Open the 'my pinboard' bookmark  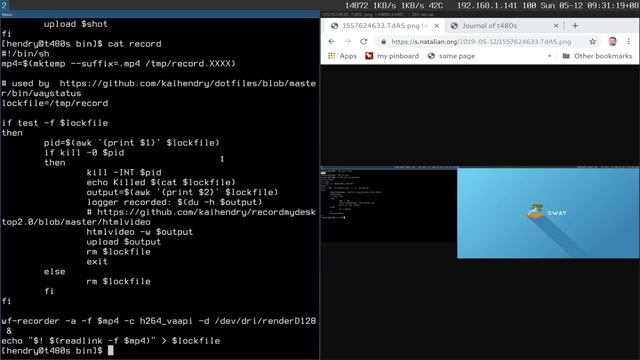392,56
